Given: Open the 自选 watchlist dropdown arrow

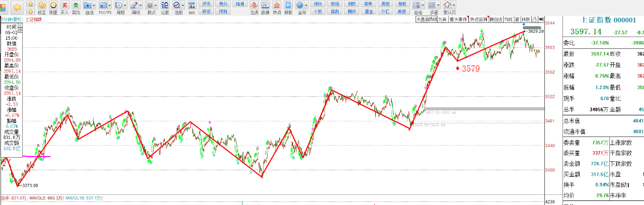Looking at the screenshot, I should (94, 5).
